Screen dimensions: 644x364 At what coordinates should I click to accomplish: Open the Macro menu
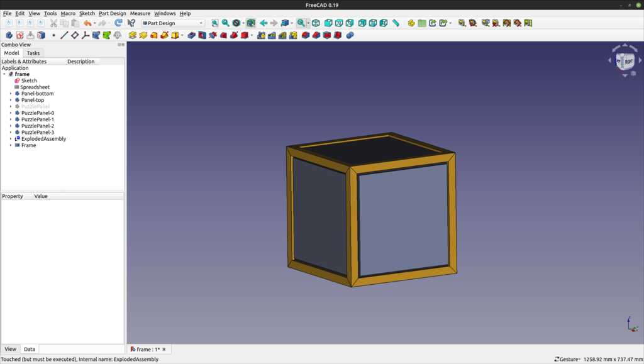(68, 14)
